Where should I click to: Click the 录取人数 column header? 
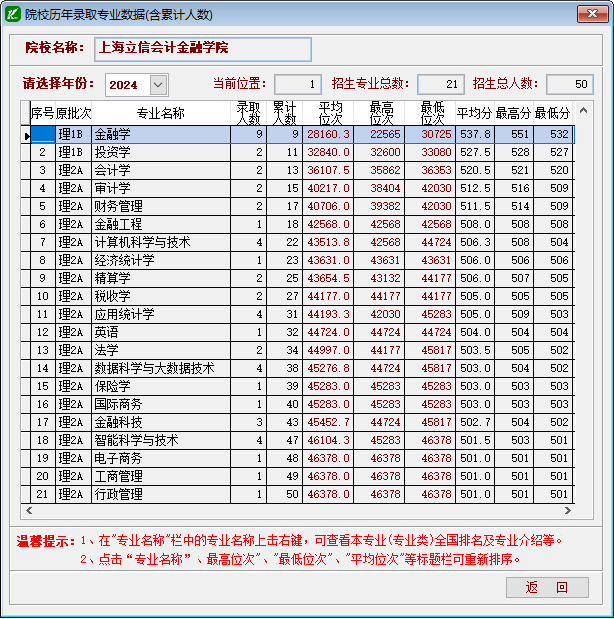[248, 114]
